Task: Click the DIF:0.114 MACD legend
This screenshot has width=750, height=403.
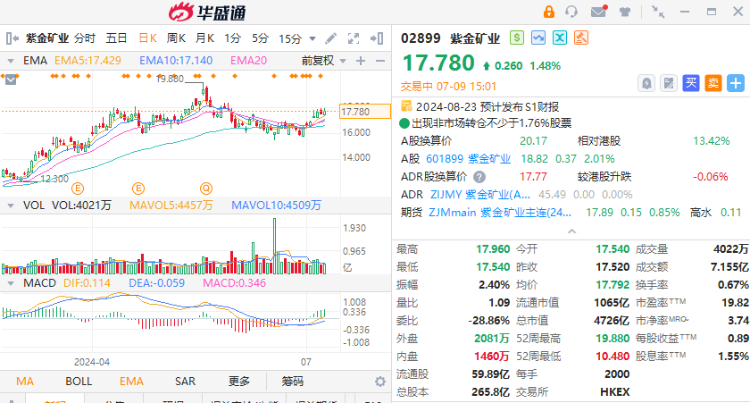Action: coord(87,283)
